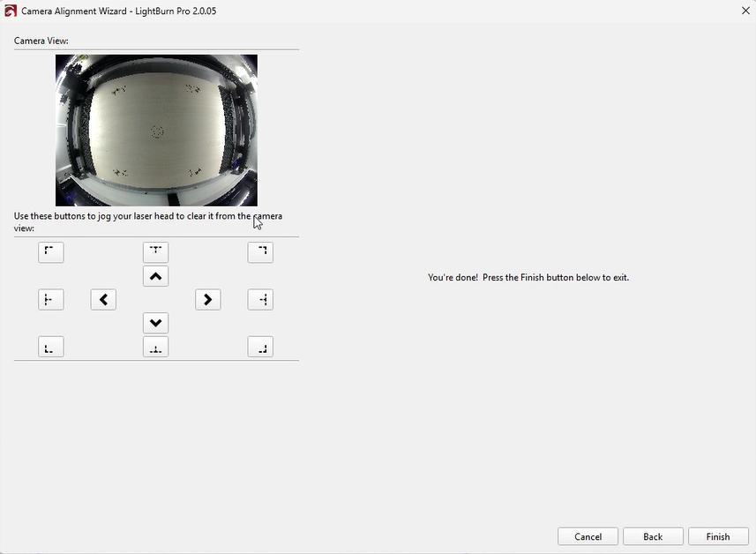Jog laser head to bottom-right corner
The height and width of the screenshot is (554, 756).
coord(260,348)
